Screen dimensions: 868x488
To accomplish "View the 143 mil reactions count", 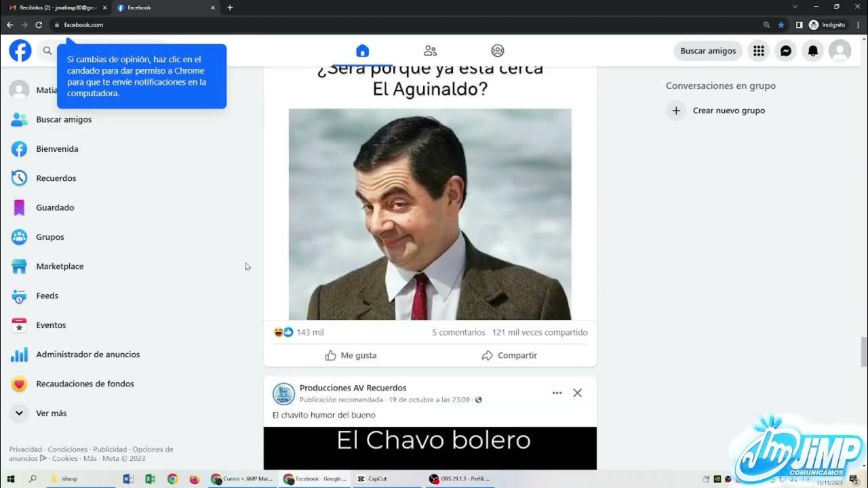I will pos(310,332).
